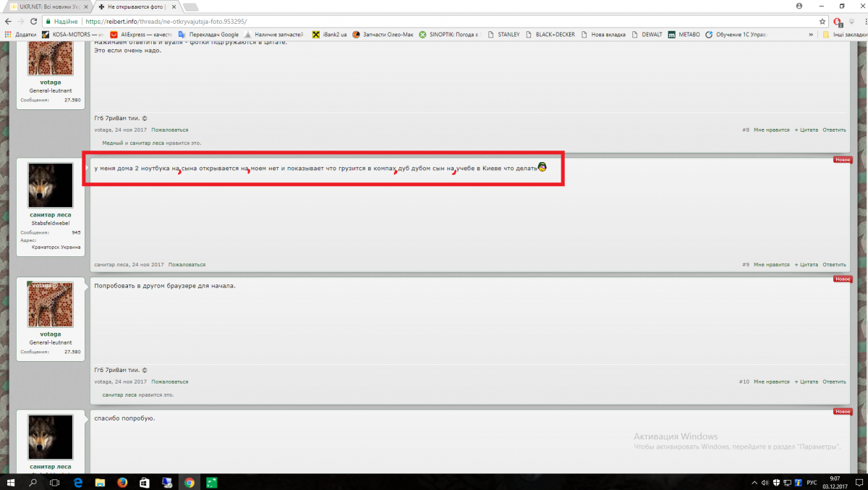The image size is (868, 490).
Task: Reload the reibert.info page
Action: [33, 22]
